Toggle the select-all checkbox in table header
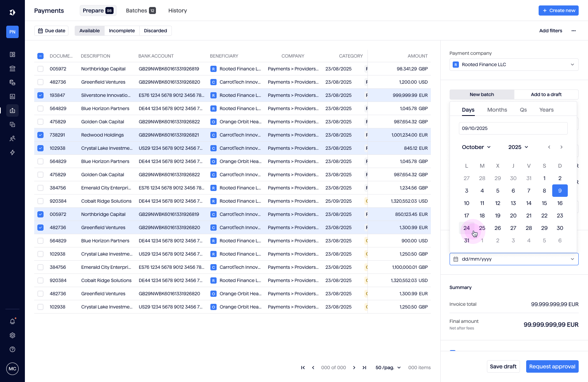 [40, 56]
